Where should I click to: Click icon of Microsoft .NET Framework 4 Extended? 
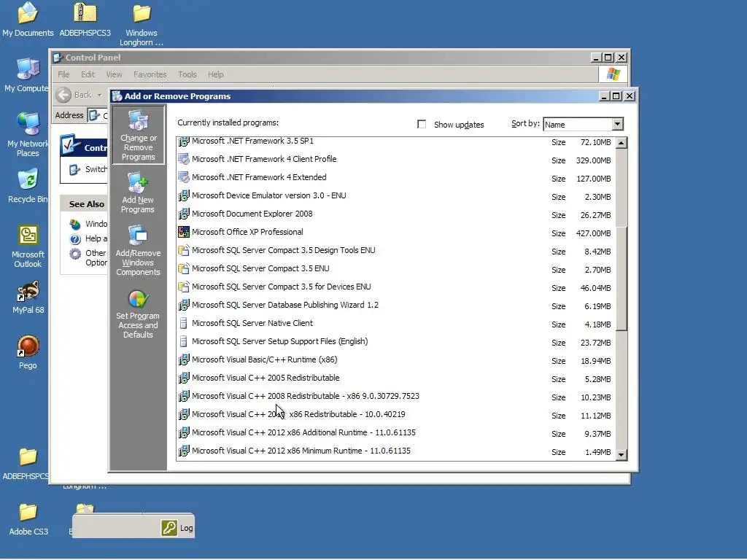coord(183,178)
